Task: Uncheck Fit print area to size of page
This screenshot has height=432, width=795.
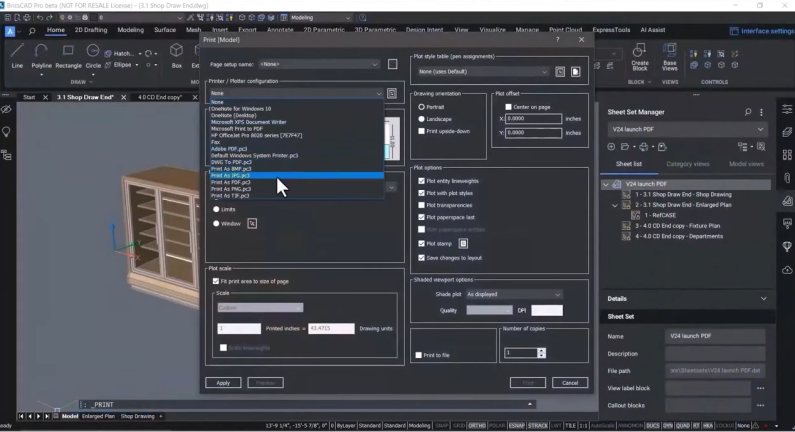Action: pyautogui.click(x=216, y=281)
